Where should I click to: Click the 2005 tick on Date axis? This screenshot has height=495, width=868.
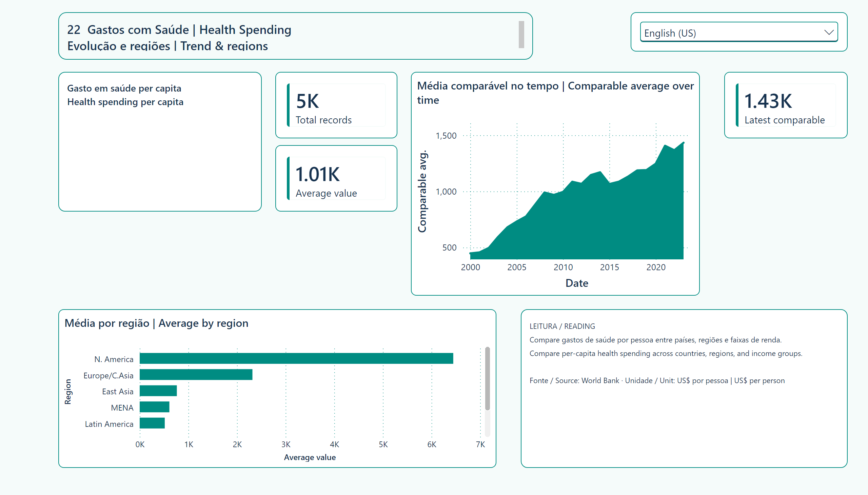517,267
